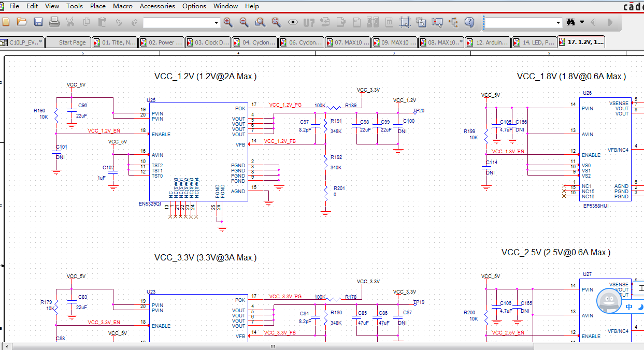The image size is (644, 350).
Task: Open the project manager tree icon
Action: coord(453,22)
